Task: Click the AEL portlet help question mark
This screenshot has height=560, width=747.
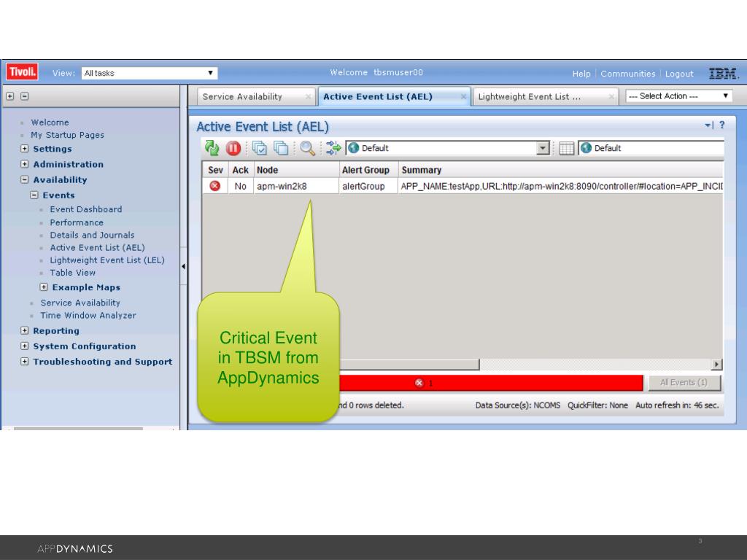Action: coord(722,125)
